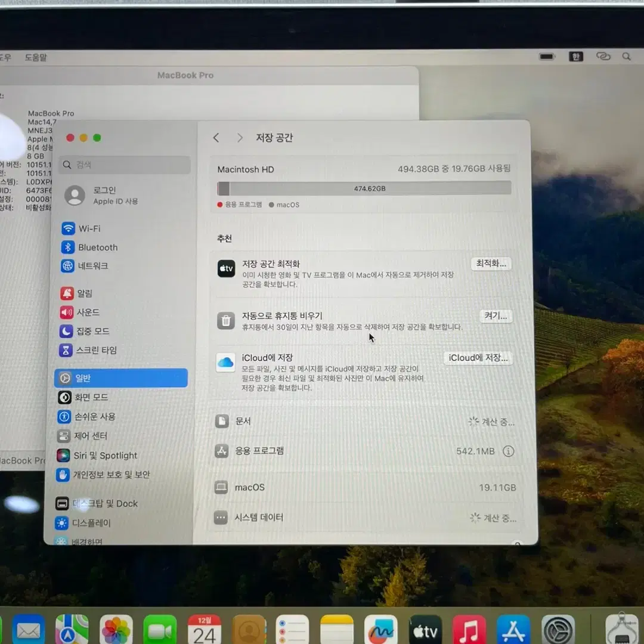
Task: Focus the 검색 search field
Action: coord(125,165)
